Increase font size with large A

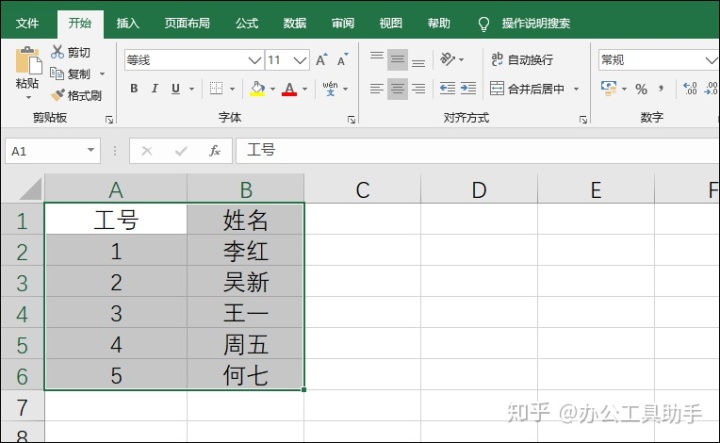pyautogui.click(x=321, y=60)
